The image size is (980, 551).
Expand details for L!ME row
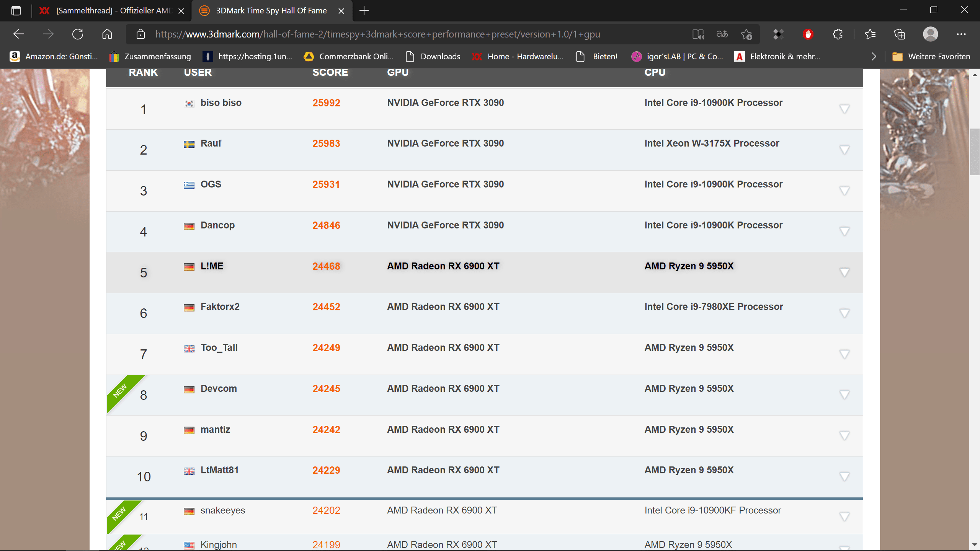coord(844,272)
